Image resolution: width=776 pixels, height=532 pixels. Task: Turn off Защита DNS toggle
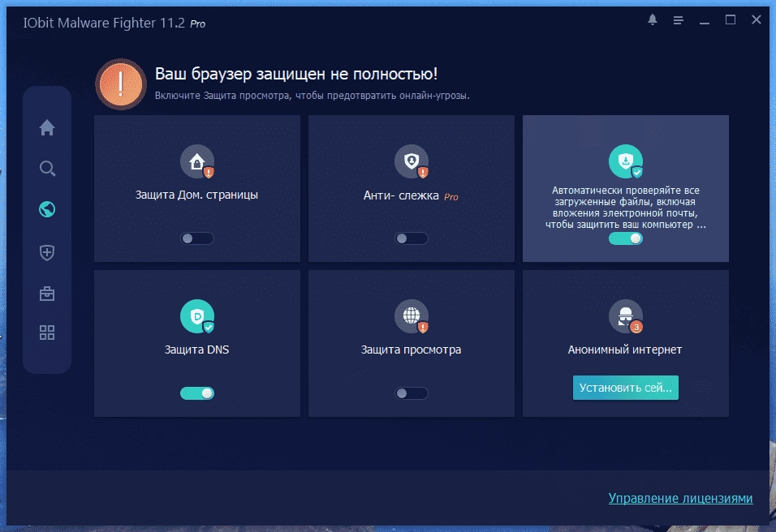tap(197, 393)
